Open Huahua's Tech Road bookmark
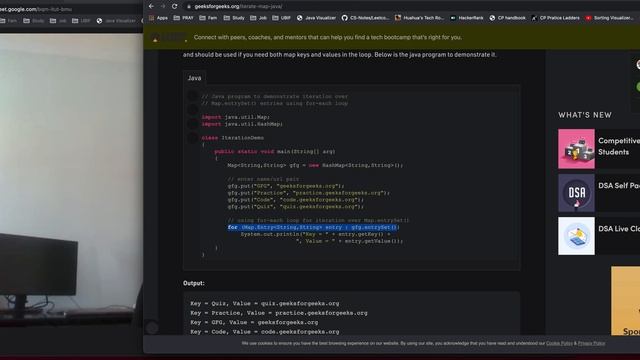This screenshot has width=640, height=360. (x=419, y=18)
